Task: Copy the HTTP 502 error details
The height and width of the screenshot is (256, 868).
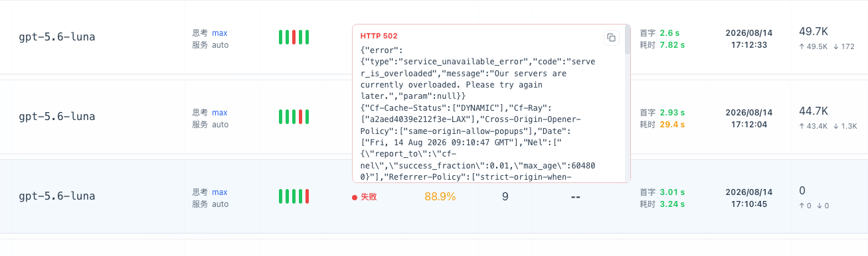Action: click(x=611, y=38)
